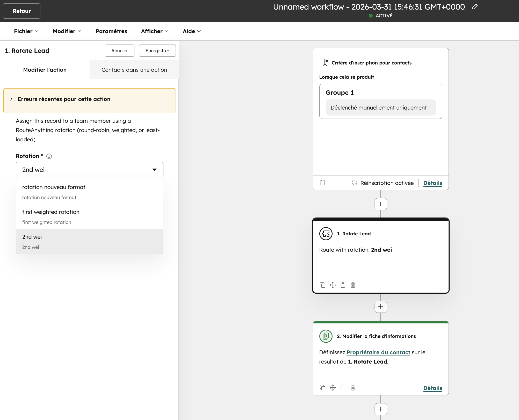Image resolution: width=519 pixels, height=420 pixels.
Task: Open the Fichier menu
Action: 26,31
